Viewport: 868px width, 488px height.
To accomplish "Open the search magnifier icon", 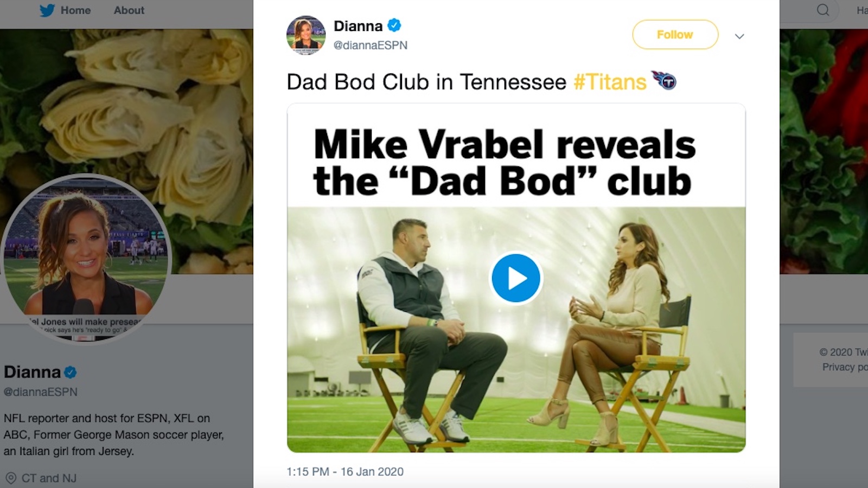I will pyautogui.click(x=823, y=10).
